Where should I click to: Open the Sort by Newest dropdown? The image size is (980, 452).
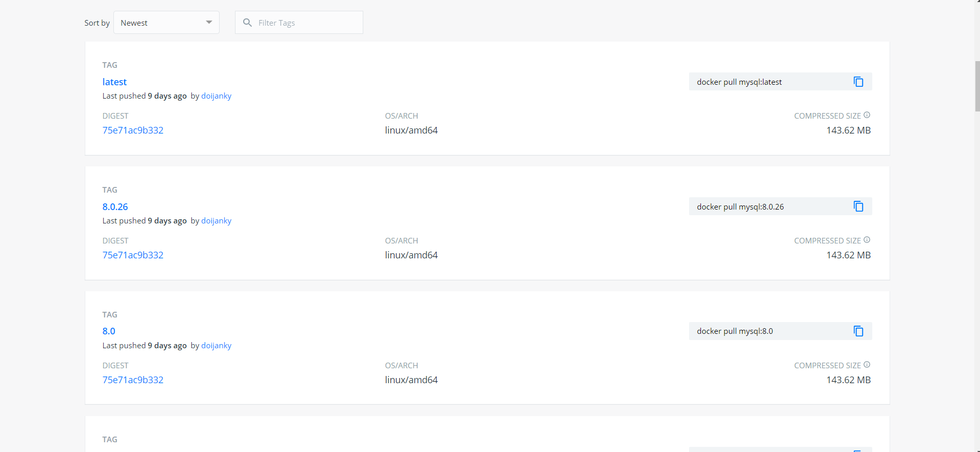coord(166,23)
